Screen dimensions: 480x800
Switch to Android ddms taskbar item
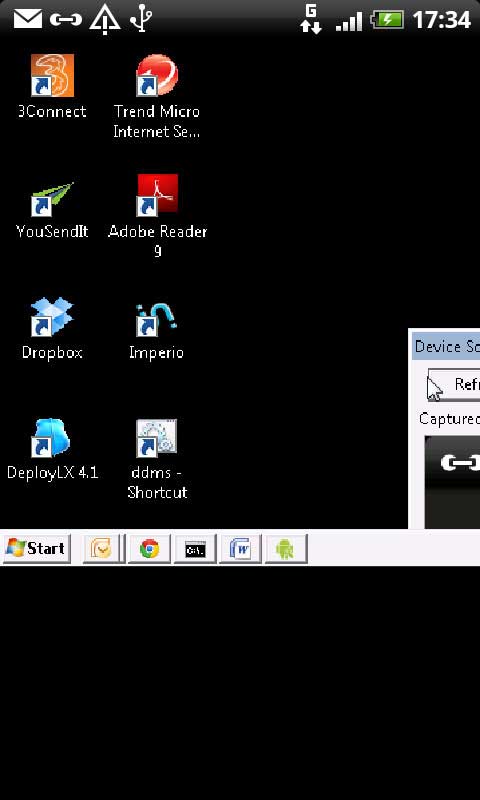286,548
